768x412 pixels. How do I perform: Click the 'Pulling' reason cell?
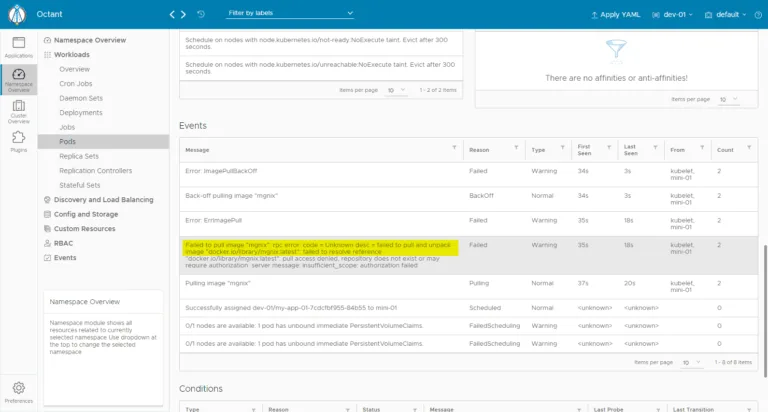[x=479, y=283]
